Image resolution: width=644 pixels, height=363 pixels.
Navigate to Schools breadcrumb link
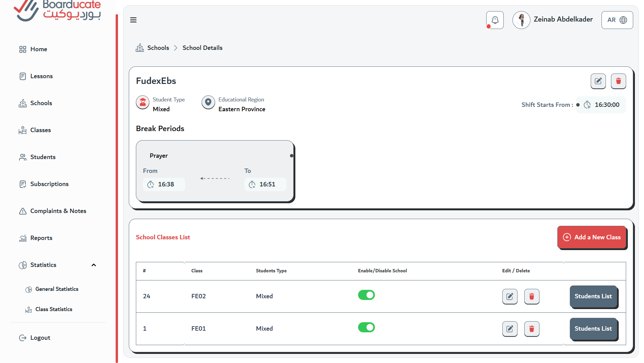[x=158, y=48]
